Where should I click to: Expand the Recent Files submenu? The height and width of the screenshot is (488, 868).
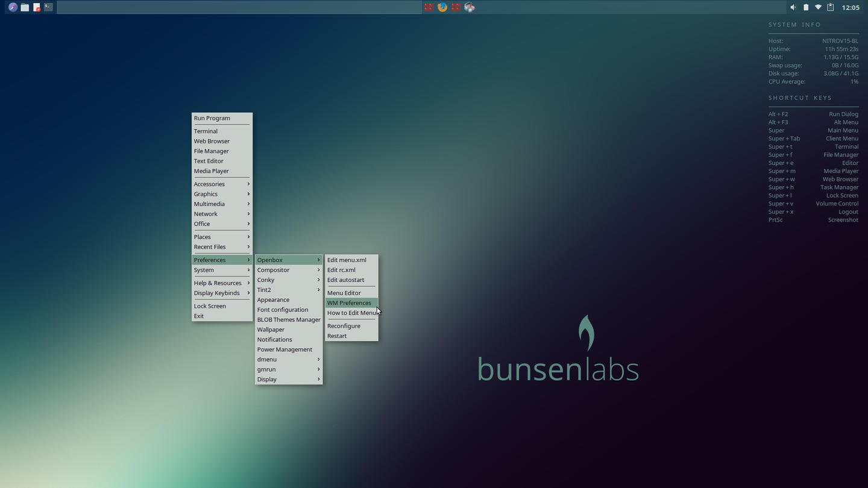(x=222, y=246)
